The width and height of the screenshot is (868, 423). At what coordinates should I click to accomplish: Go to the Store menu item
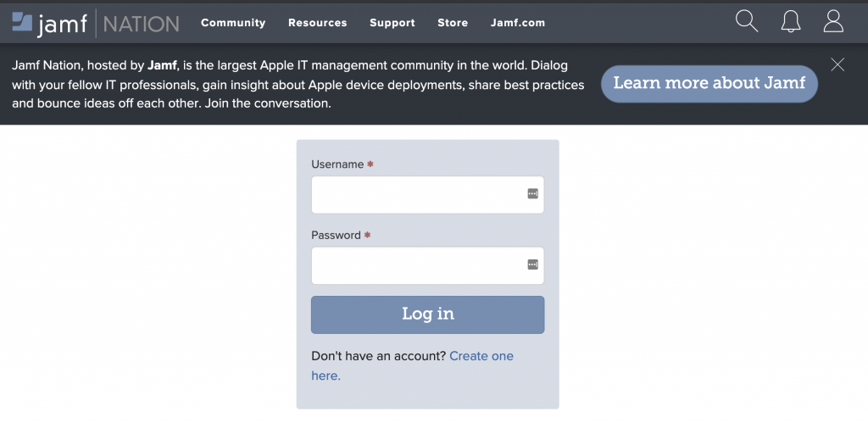453,23
